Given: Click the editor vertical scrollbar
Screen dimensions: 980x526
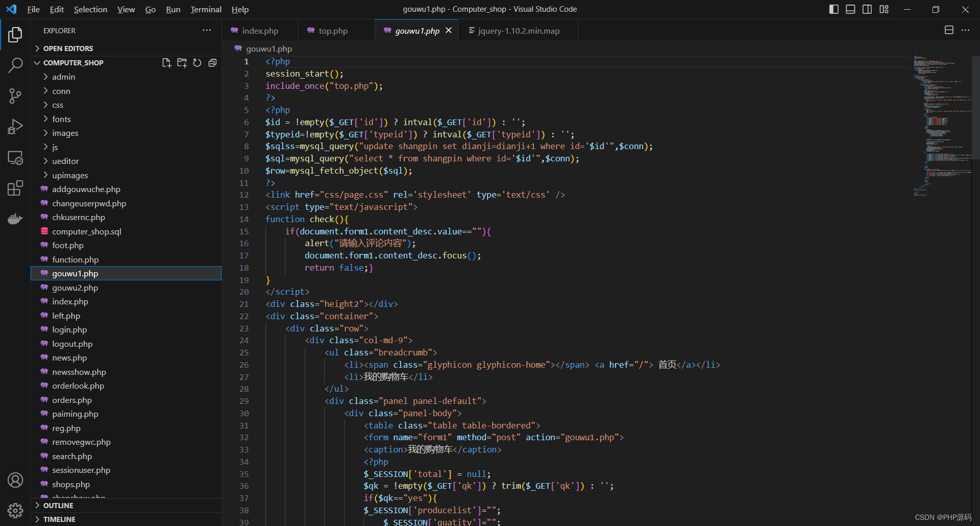Looking at the screenshot, I should click(x=975, y=108).
